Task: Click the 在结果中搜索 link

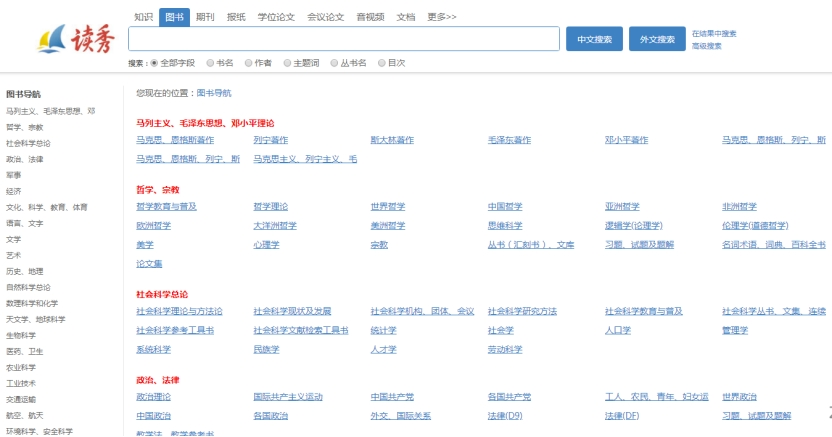Action: pos(714,33)
